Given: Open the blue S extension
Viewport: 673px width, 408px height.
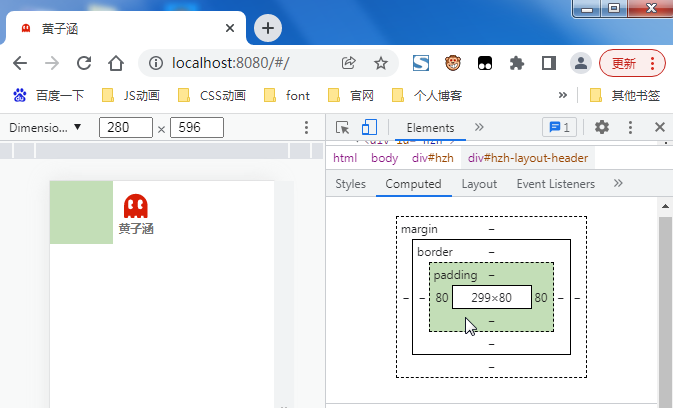Looking at the screenshot, I should [x=421, y=63].
